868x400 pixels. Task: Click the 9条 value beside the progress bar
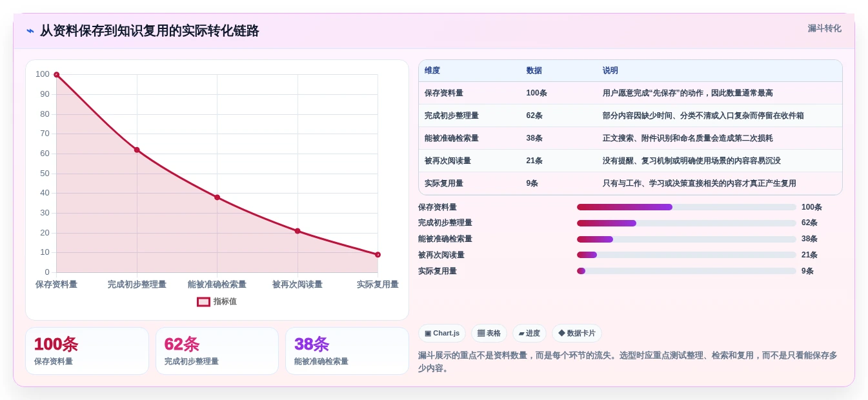tap(808, 271)
